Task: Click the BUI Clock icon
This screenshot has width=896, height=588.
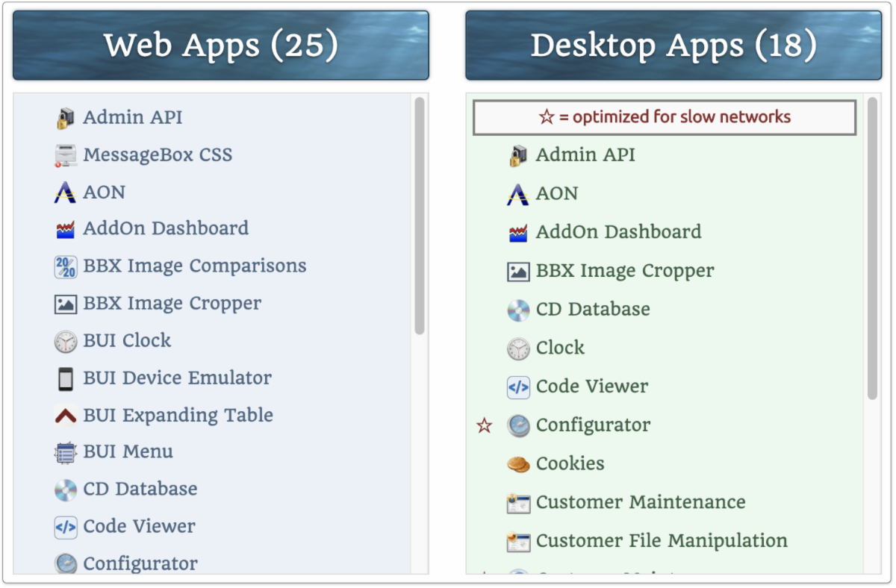Action: pos(66,341)
